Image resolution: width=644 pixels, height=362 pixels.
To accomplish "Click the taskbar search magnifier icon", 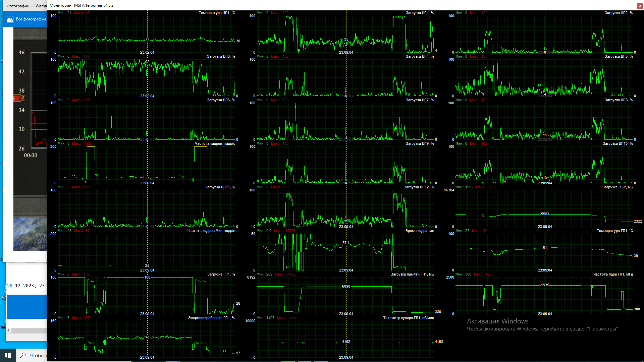I will tap(23, 355).
